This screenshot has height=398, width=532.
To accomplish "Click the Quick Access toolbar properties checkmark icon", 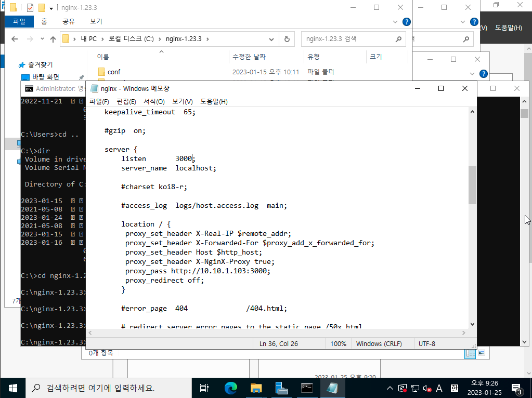I will click(30, 7).
